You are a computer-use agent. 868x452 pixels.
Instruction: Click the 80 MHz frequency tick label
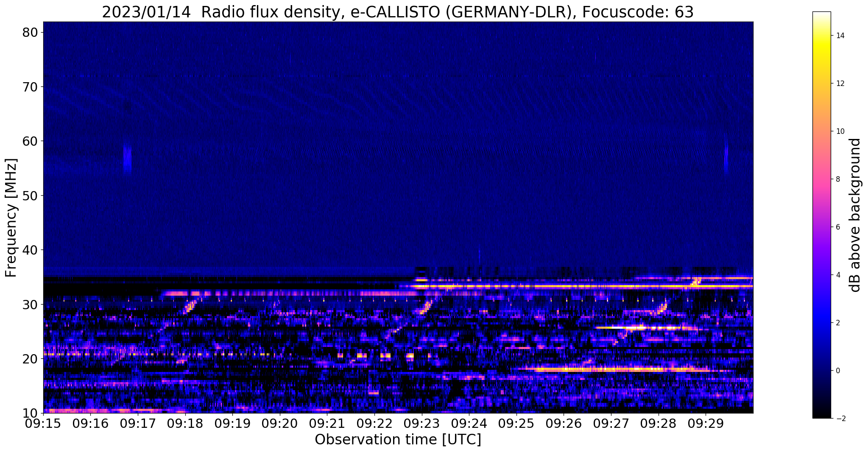(30, 32)
